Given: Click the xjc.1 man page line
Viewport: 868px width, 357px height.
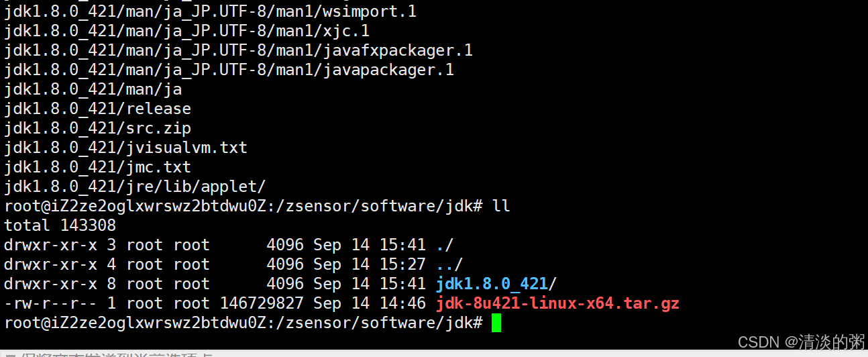Looking at the screenshot, I should pos(186,31).
